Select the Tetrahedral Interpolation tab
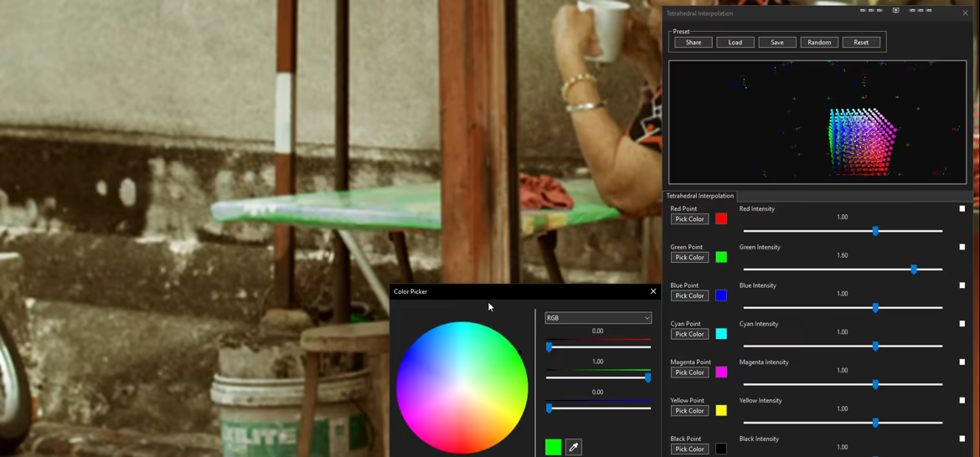980x457 pixels. point(699,196)
